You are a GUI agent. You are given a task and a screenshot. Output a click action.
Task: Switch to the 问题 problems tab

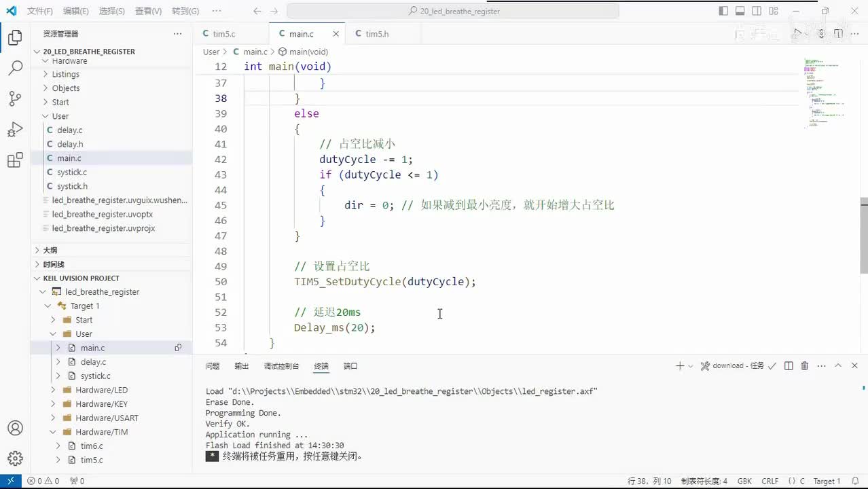[213, 366]
